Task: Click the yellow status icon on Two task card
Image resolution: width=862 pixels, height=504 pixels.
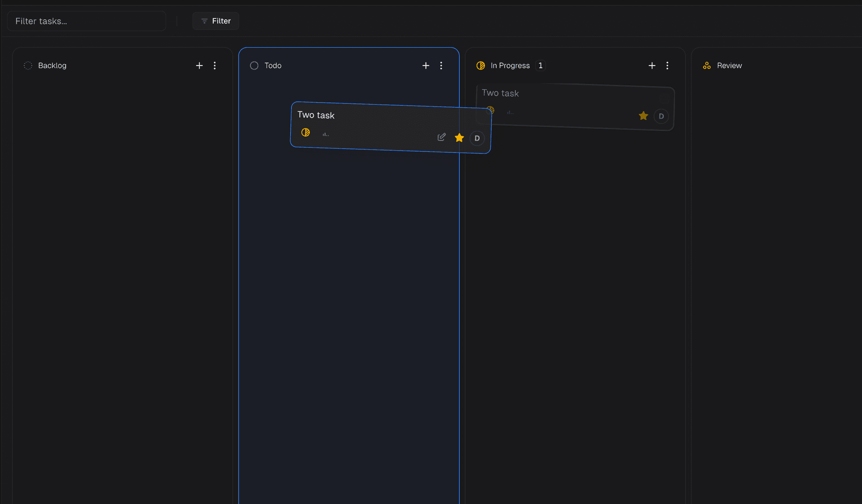Action: point(305,133)
